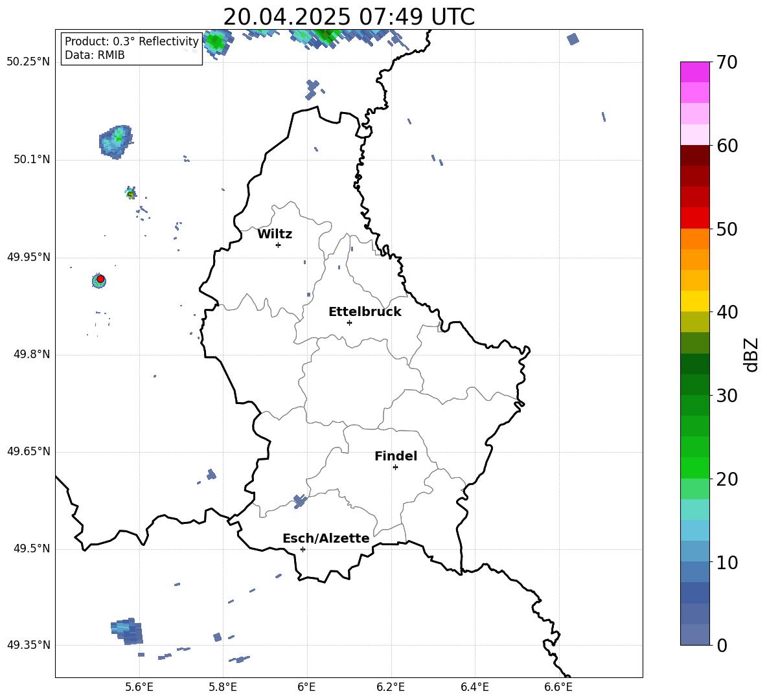Click the 50 dBZ colorbar tick label
This screenshot has height=700, width=767.
(727, 229)
